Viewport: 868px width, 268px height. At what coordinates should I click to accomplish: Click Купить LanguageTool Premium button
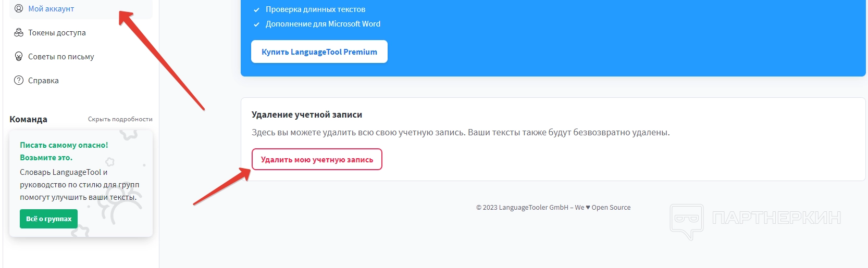[319, 52]
